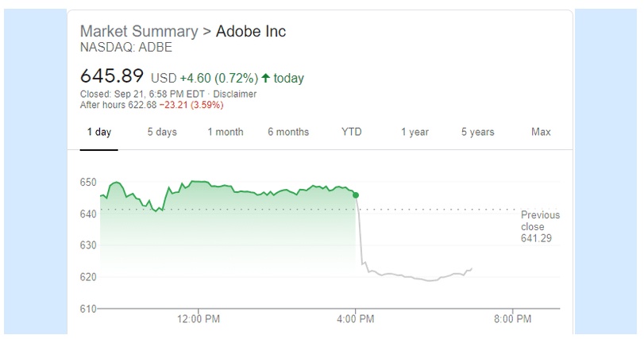Click the "Previous close 641.29" label
The image size is (644, 339).
tap(540, 226)
